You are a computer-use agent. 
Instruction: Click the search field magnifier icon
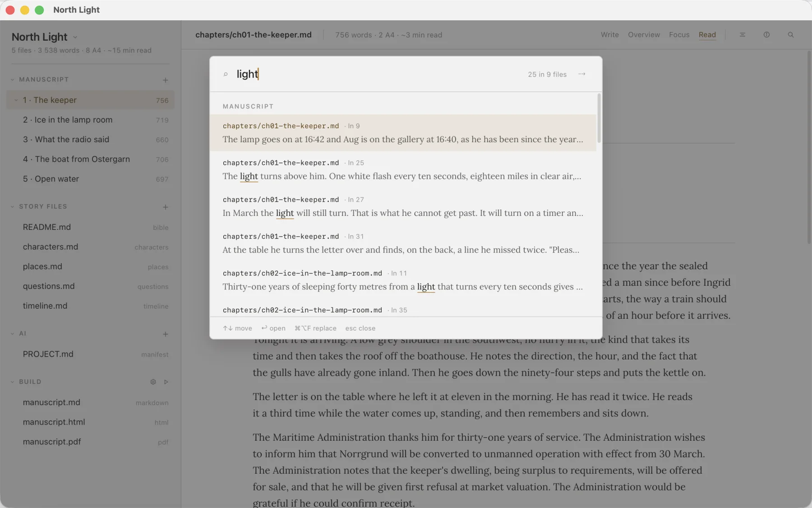coord(226,75)
